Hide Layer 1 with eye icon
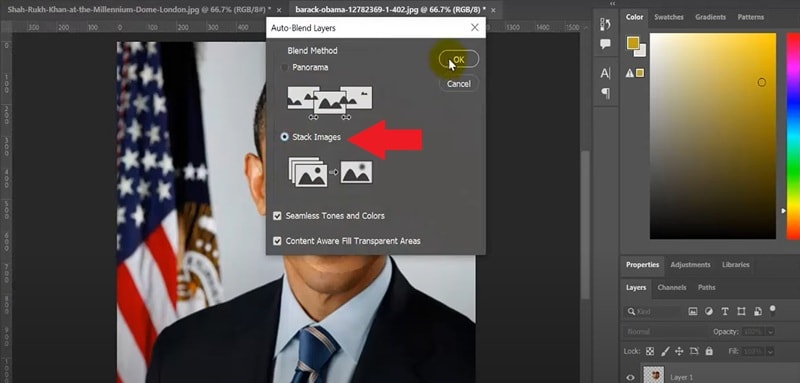The width and height of the screenshot is (800, 383). click(631, 377)
